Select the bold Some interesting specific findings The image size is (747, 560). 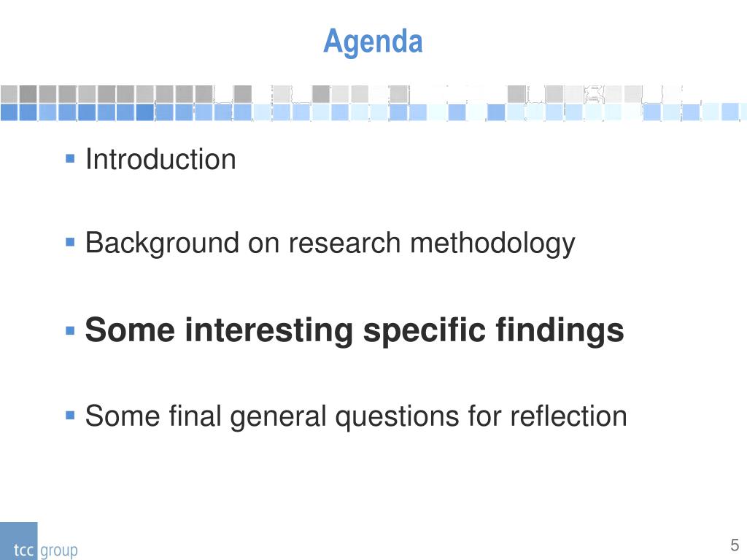coord(355,330)
